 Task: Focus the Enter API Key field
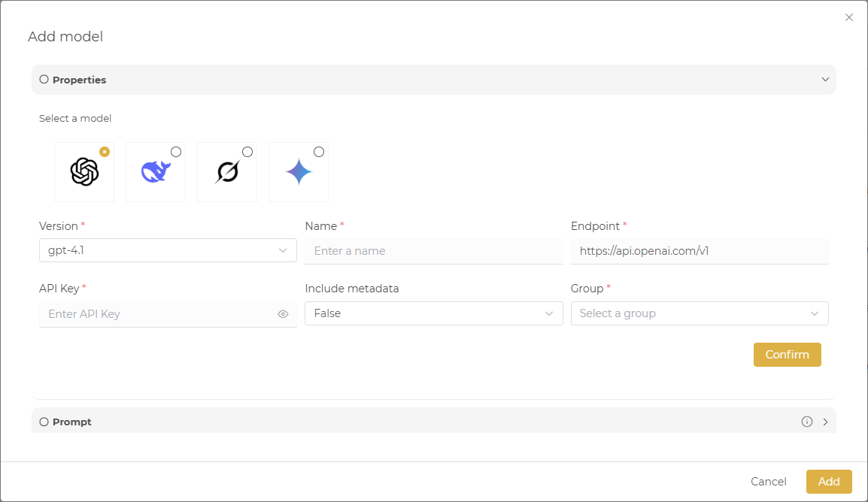coord(158,314)
